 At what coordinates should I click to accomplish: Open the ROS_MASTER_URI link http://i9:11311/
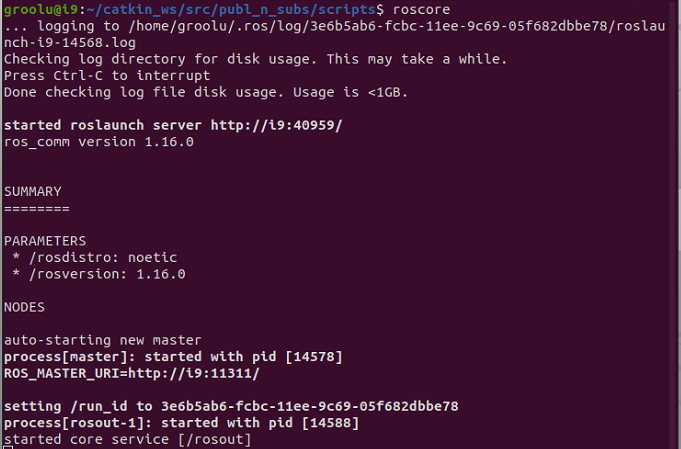[196, 373]
